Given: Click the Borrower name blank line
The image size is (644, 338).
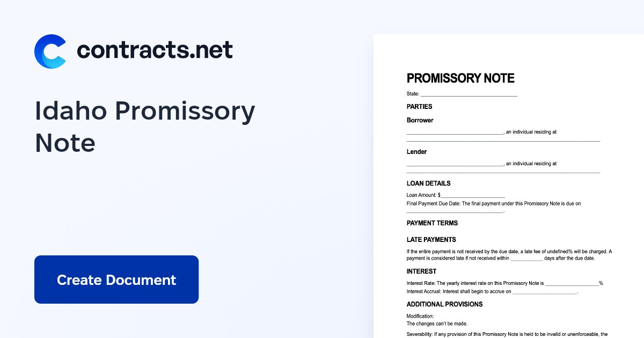Looking at the screenshot, I should (455, 133).
